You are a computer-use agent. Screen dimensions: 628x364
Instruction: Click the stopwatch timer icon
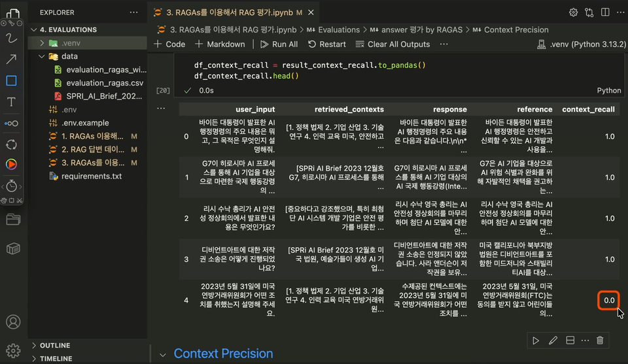coord(11,186)
